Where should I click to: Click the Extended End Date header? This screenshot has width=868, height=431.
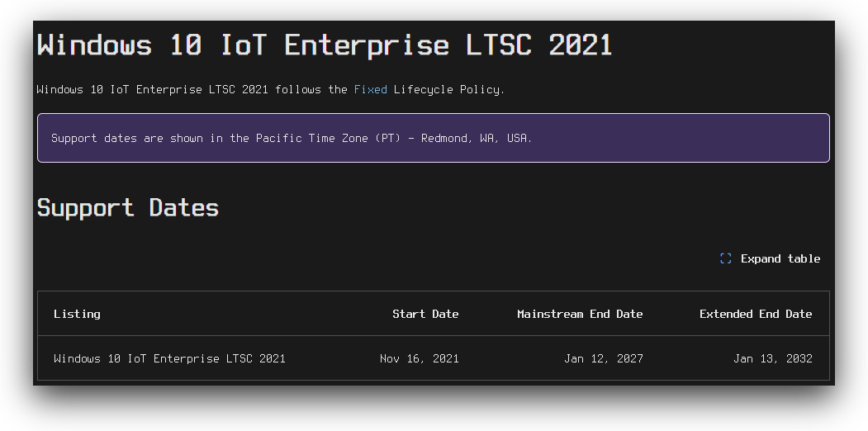pos(756,314)
